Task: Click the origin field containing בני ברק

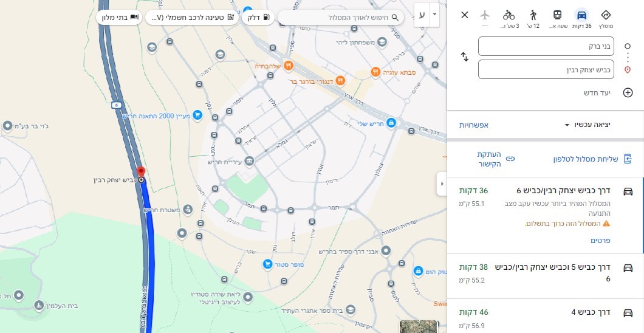Action: pyautogui.click(x=546, y=46)
